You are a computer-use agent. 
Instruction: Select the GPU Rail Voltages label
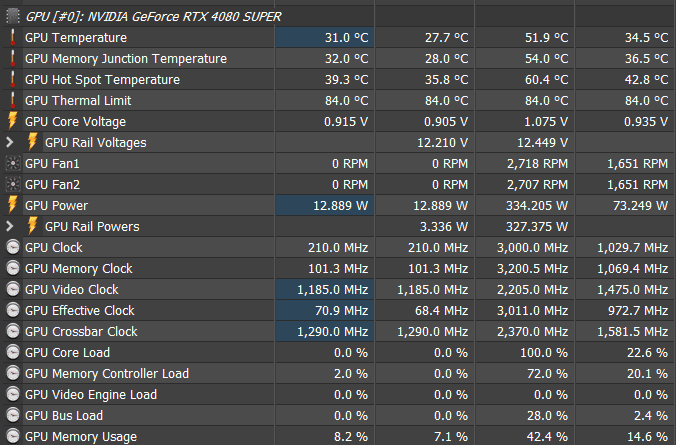[x=96, y=143]
